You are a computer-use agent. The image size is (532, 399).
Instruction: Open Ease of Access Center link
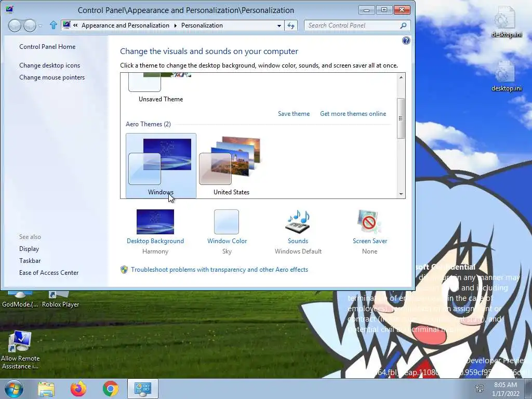pos(49,273)
